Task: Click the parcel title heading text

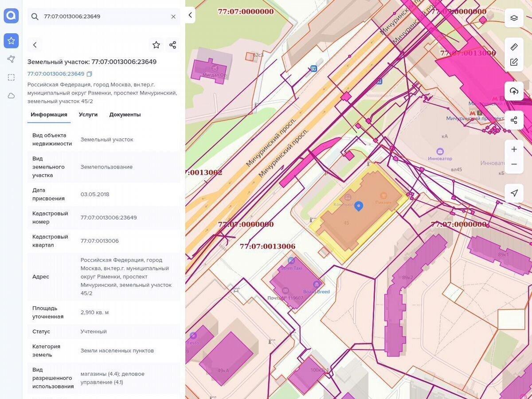Action: (92, 62)
